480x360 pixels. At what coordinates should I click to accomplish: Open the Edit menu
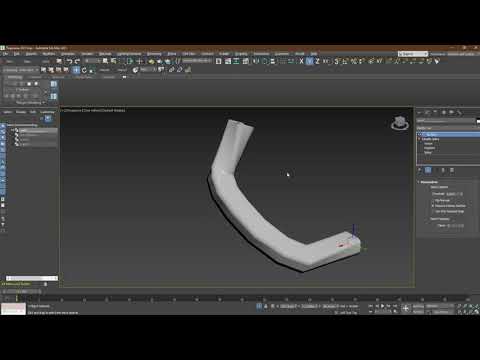pyautogui.click(x=17, y=54)
